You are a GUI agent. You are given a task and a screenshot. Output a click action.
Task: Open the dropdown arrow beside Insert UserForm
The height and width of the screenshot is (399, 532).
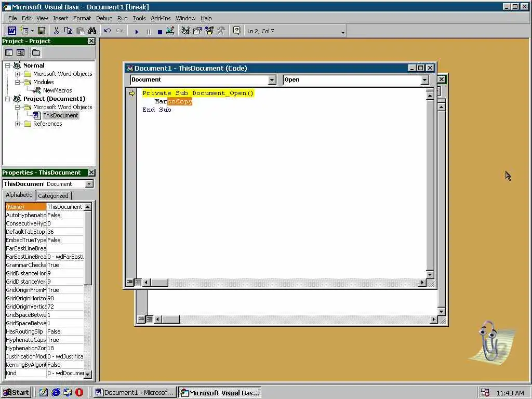(x=32, y=31)
